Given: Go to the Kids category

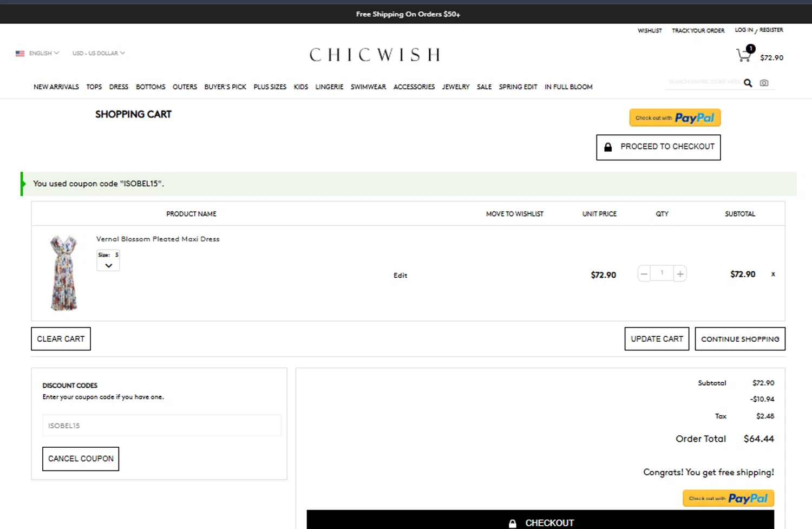Looking at the screenshot, I should point(301,87).
